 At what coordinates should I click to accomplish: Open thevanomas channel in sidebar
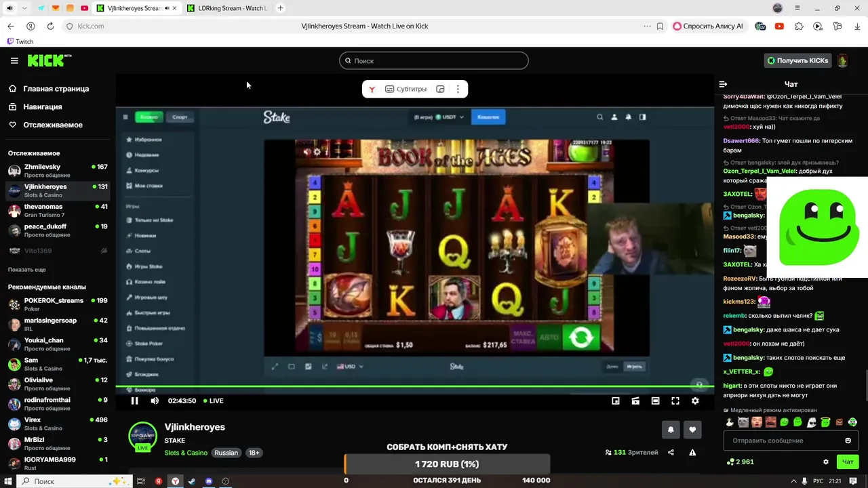coord(58,211)
